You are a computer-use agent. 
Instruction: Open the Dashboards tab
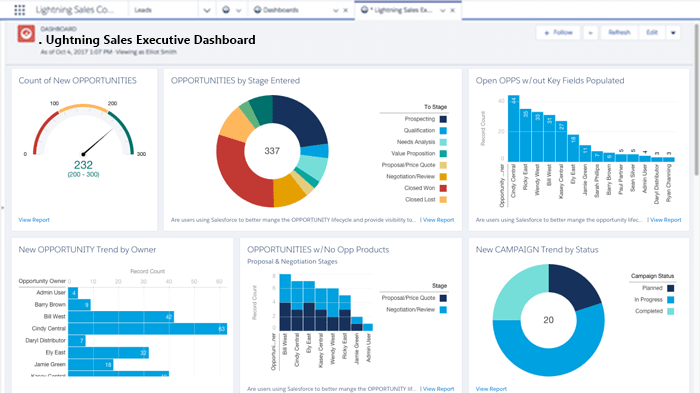pos(281,10)
